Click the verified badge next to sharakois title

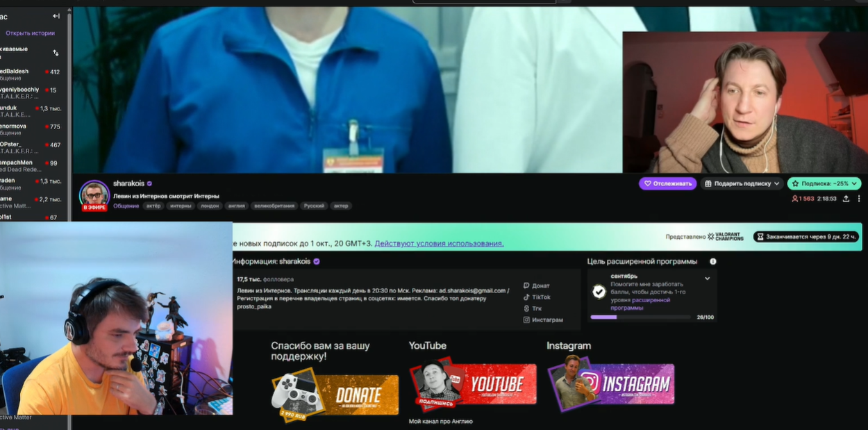149,183
